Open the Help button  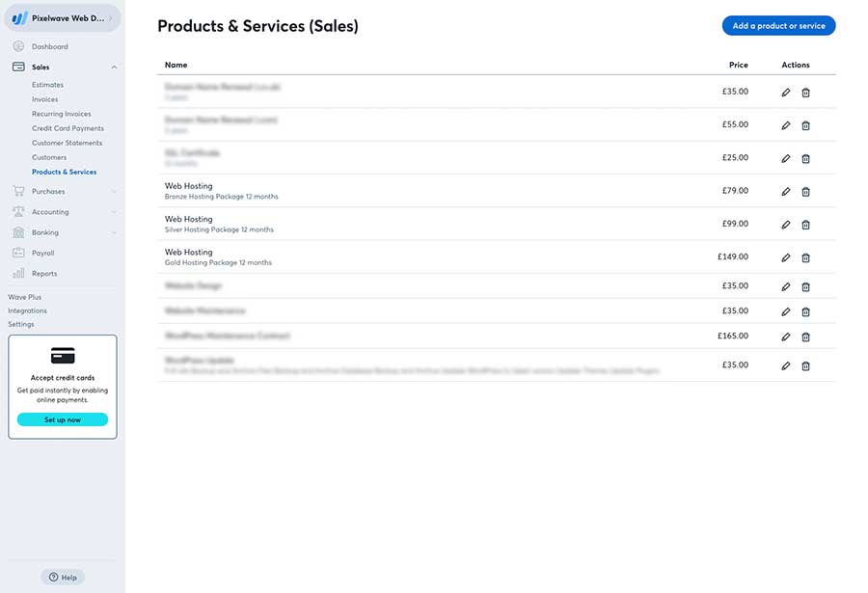tap(63, 577)
